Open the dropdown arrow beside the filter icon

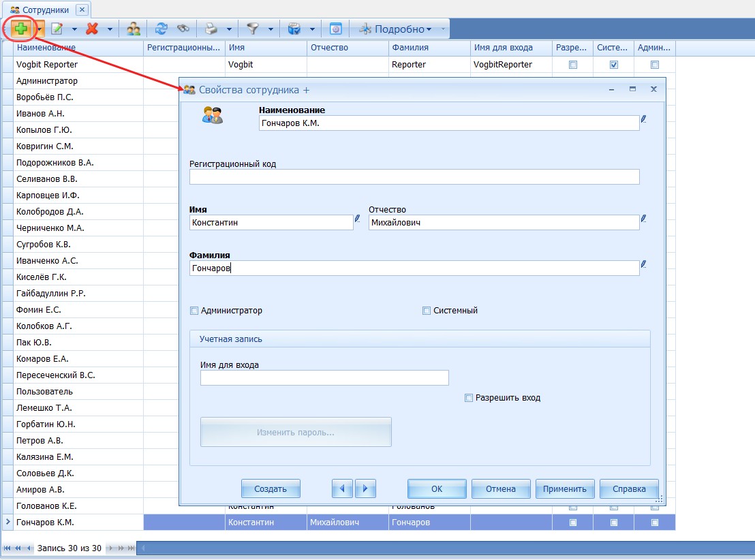(270, 29)
